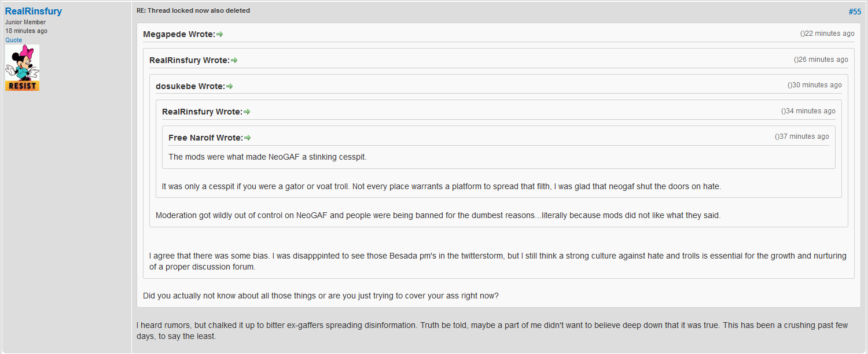The width and height of the screenshot is (868, 354).
Task: Click the post title RE: Thread locked
Action: [193, 10]
